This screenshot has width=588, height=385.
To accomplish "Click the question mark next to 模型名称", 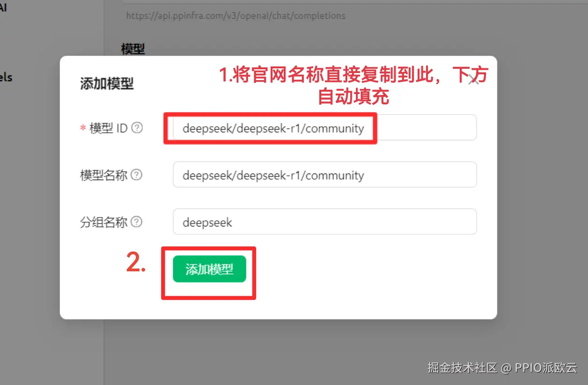I will click(136, 175).
